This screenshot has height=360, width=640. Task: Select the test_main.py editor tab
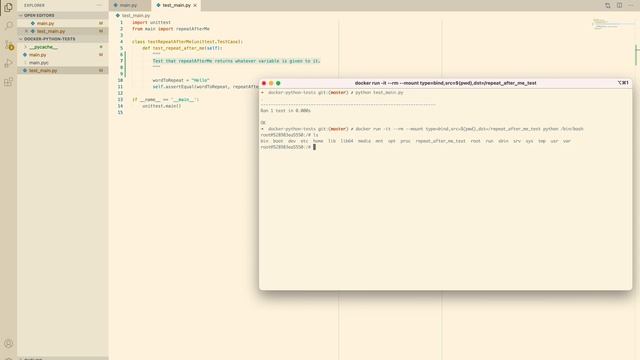(x=176, y=5)
